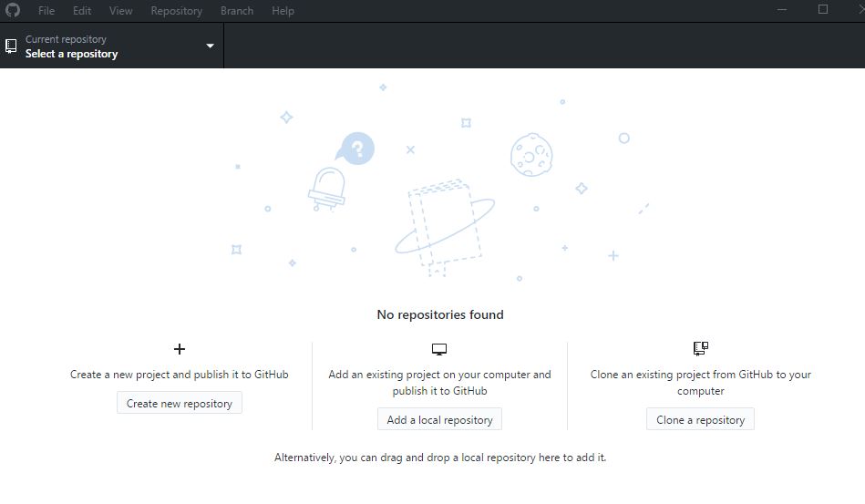Screen dimensions: 865x504
Task: Click the computer monitor icon above Add existing project
Action: pyautogui.click(x=439, y=349)
